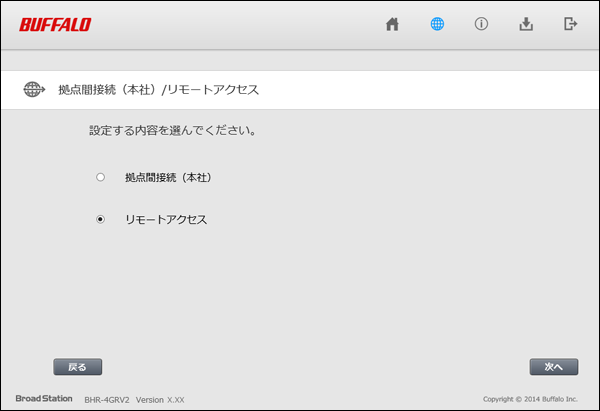Select the 拠点間接続（本社） radio button

tap(100, 177)
